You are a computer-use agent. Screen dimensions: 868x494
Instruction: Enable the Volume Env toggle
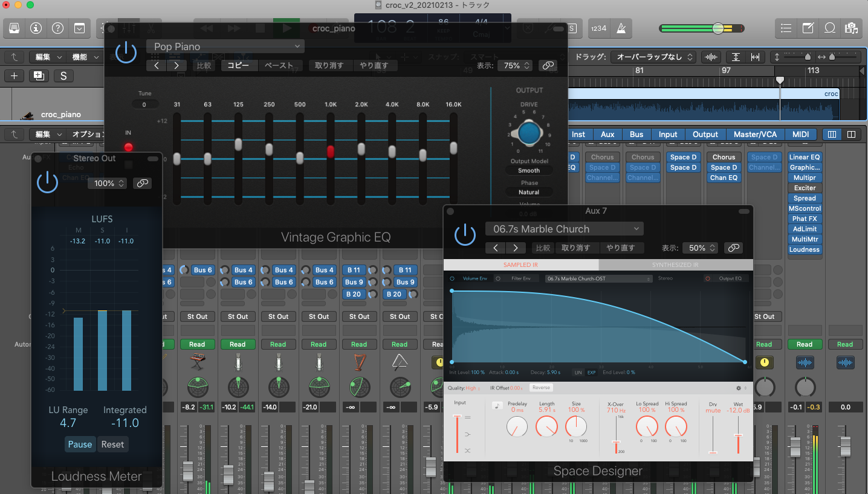[x=452, y=278]
